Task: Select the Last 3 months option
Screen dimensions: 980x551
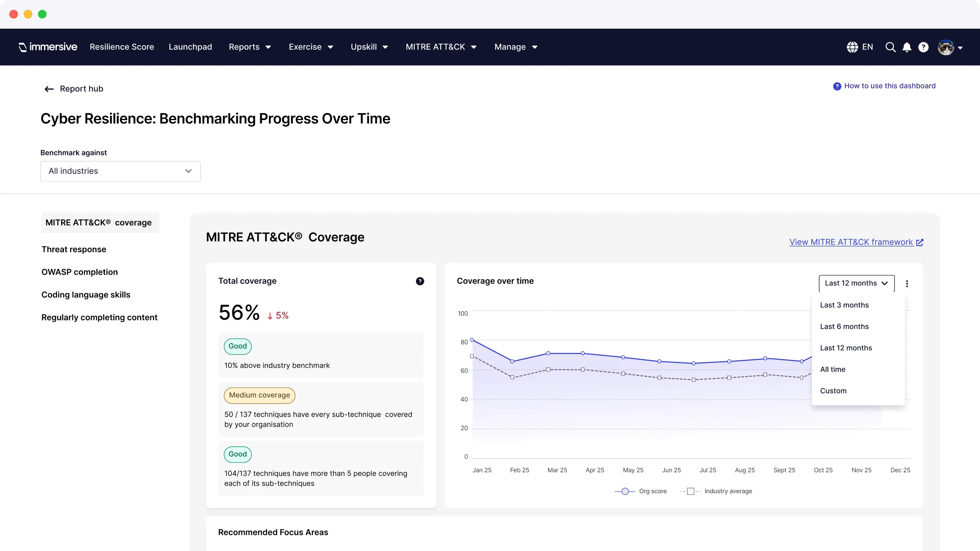Action: click(x=845, y=305)
